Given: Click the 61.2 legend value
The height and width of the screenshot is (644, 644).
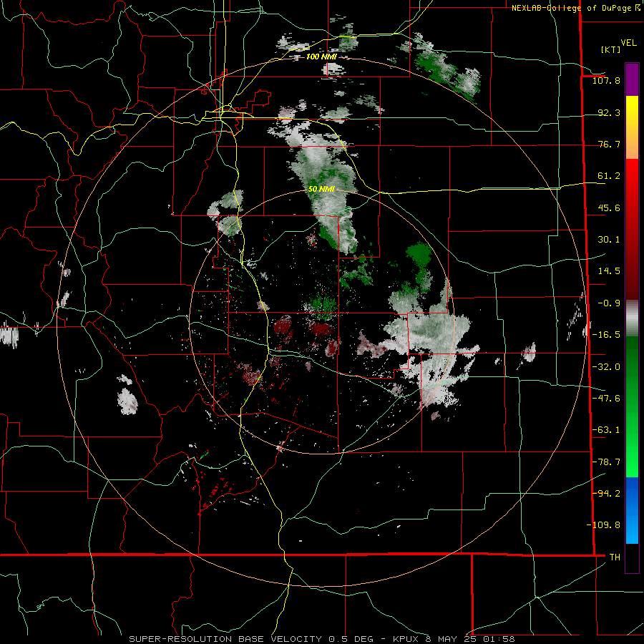Looking at the screenshot, I should coord(609,176).
